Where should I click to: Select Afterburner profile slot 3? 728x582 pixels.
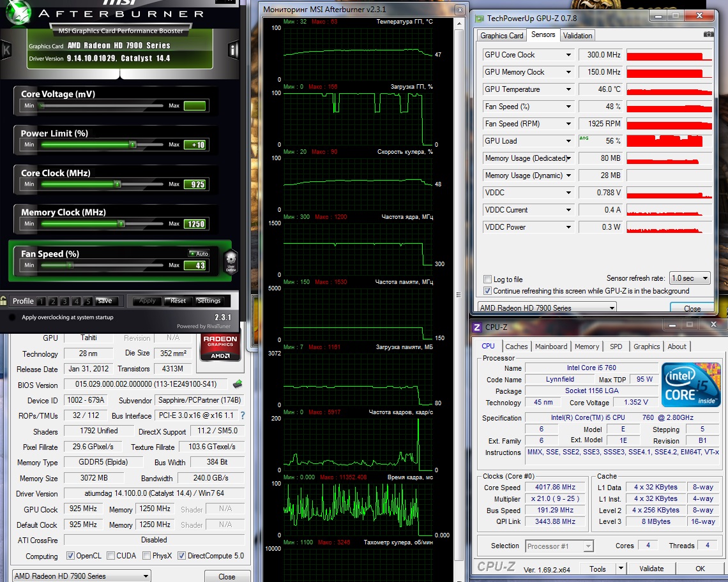tap(64, 301)
